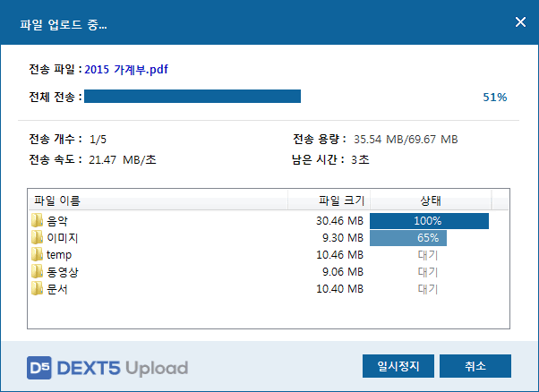The height and width of the screenshot is (392, 539).
Task: Sort by 상태 column header
Action: click(x=431, y=200)
